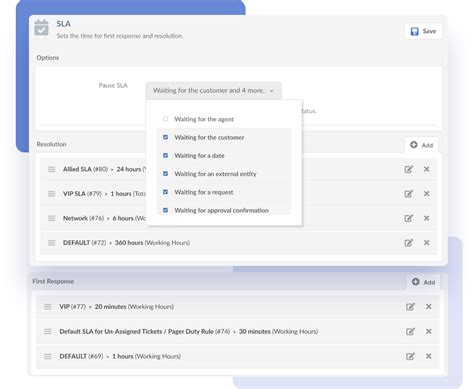Select the DEFAULT (#72) 360 hours text
The width and height of the screenshot is (474, 389).
(126, 243)
